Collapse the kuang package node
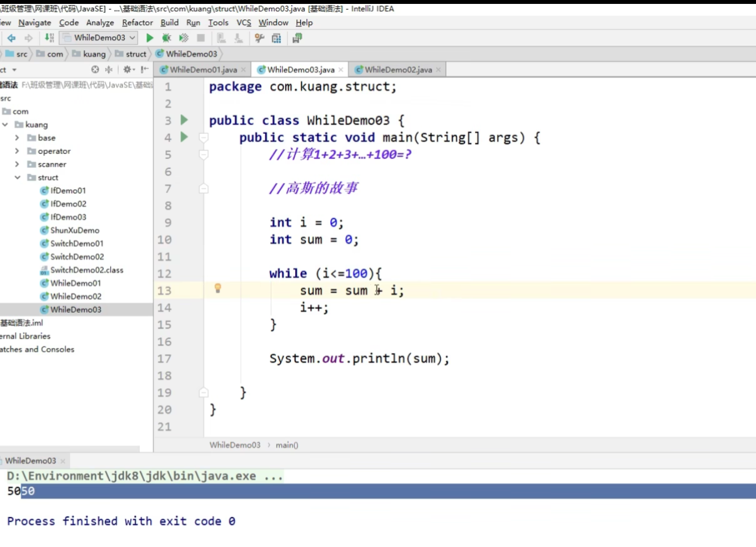756x547 pixels. coord(5,125)
